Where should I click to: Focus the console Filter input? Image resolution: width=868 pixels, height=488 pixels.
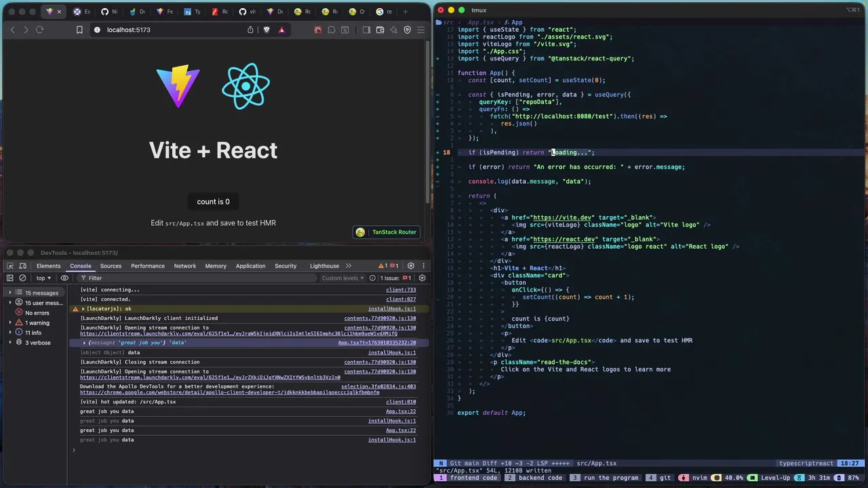point(197,278)
